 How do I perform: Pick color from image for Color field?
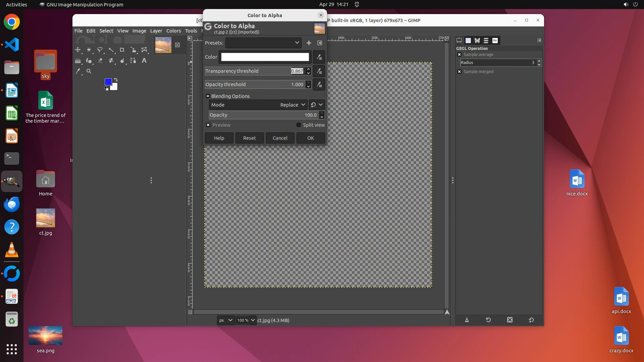click(x=319, y=57)
